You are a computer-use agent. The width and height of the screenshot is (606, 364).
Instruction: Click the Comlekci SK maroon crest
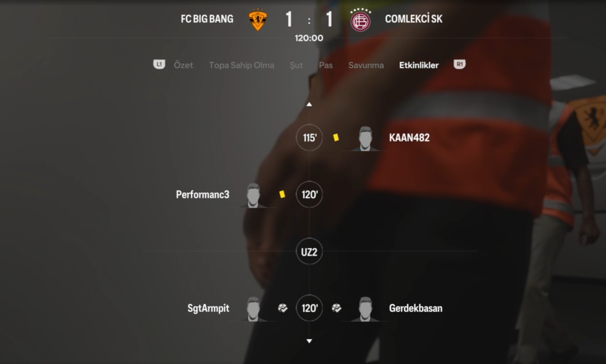click(361, 20)
